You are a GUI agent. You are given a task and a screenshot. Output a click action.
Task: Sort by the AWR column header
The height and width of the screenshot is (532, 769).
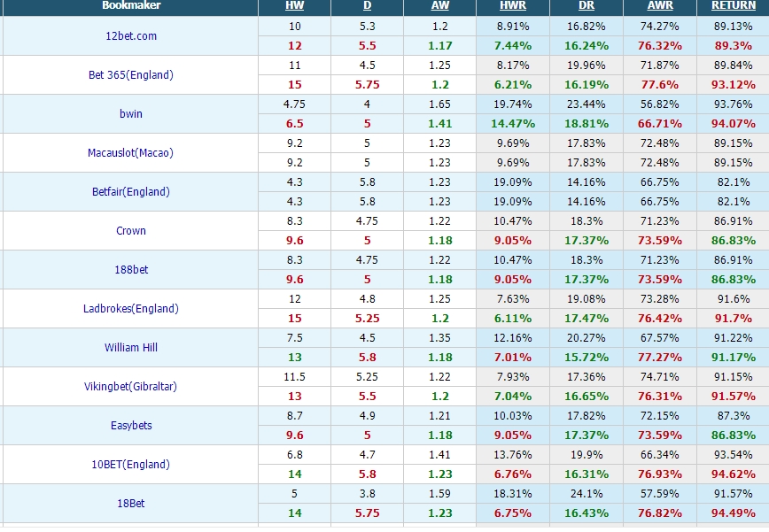coord(660,5)
